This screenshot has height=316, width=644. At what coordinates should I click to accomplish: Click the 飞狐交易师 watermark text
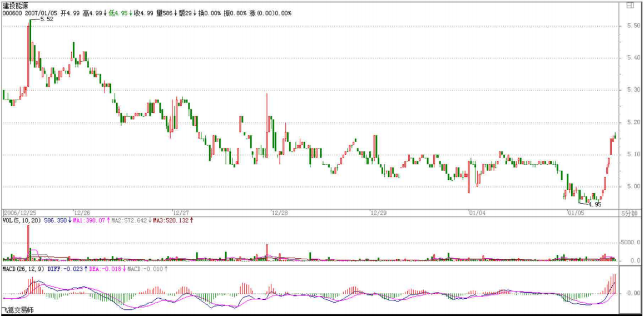click(17, 310)
